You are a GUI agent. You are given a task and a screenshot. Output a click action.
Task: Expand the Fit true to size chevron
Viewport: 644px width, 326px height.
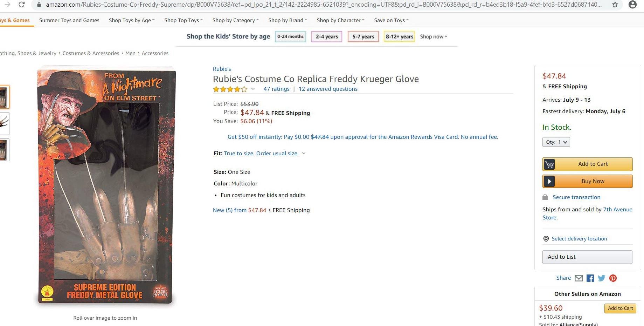click(x=304, y=154)
